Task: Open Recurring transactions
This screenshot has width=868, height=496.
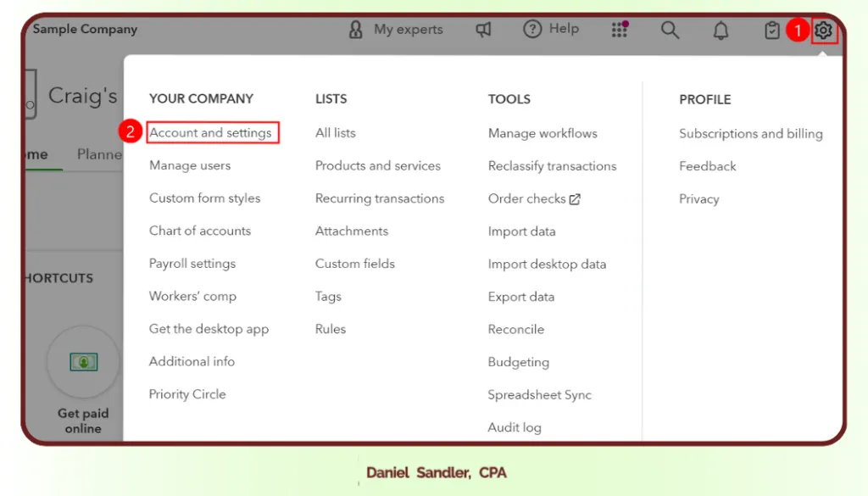Action: tap(380, 198)
